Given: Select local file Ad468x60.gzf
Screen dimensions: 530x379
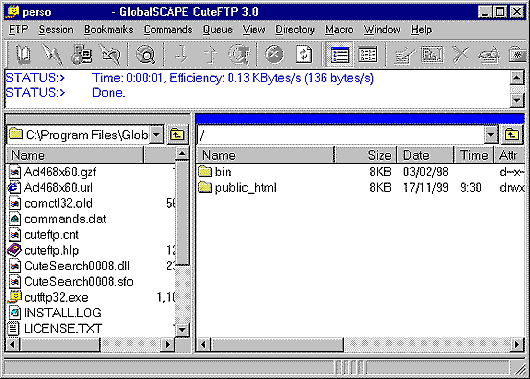Looking at the screenshot, I should click(52, 172).
